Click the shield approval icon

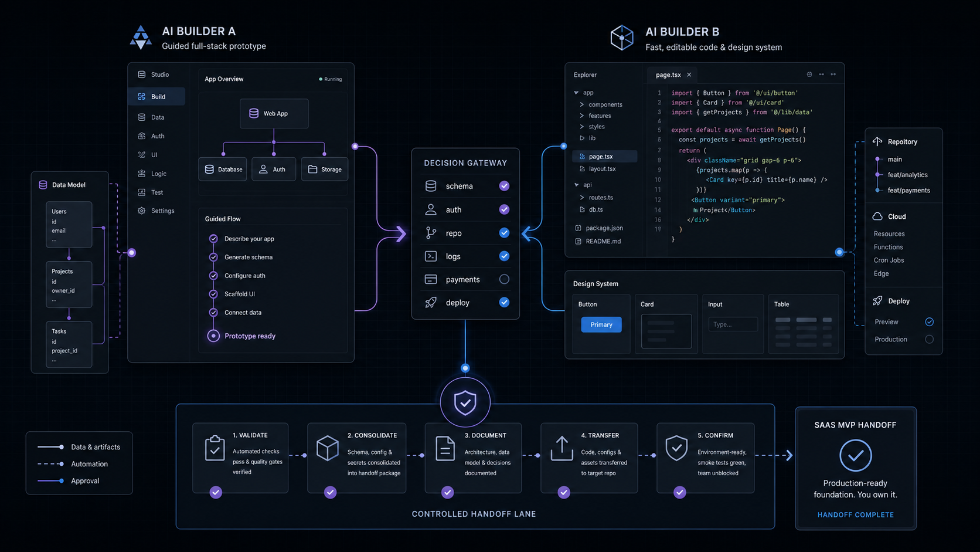click(465, 402)
